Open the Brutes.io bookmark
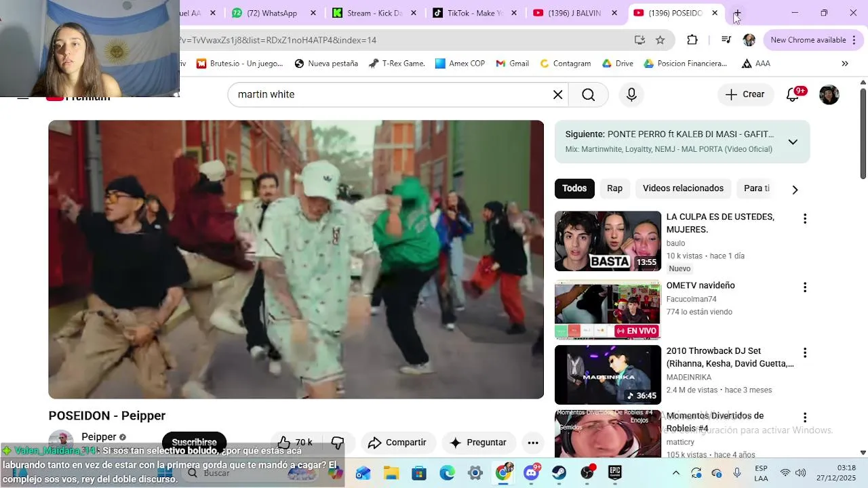Viewport: 868px width, 488px height. tap(239, 64)
